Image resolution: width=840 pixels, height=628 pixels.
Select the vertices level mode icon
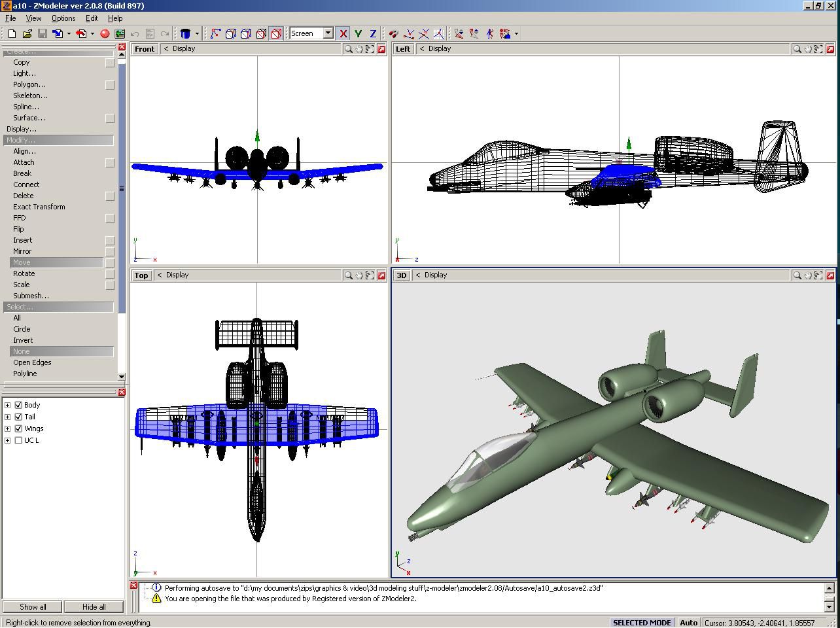coord(214,33)
